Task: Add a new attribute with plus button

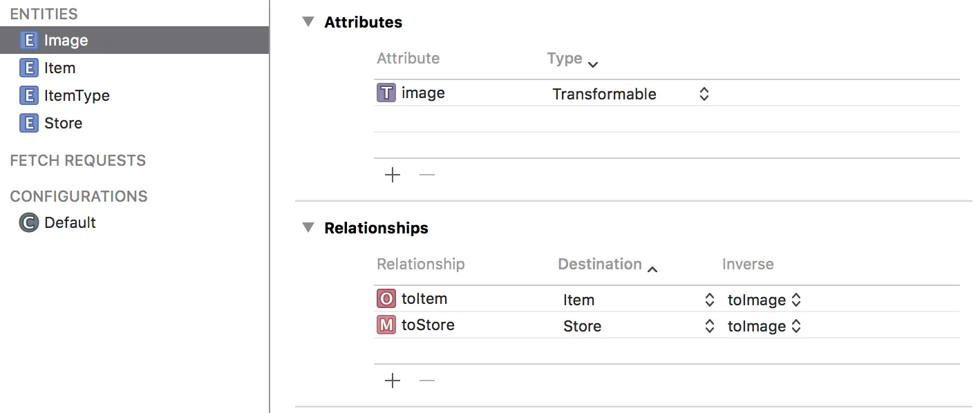Action: [393, 175]
